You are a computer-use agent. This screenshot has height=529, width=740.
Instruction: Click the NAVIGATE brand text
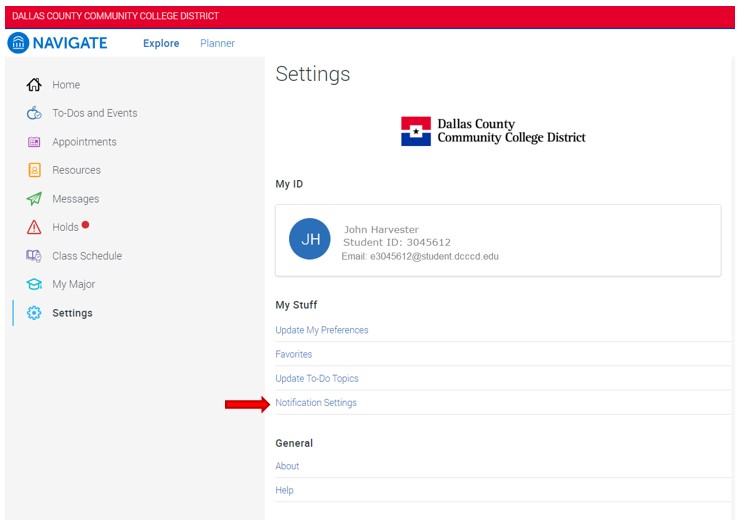[x=70, y=43]
